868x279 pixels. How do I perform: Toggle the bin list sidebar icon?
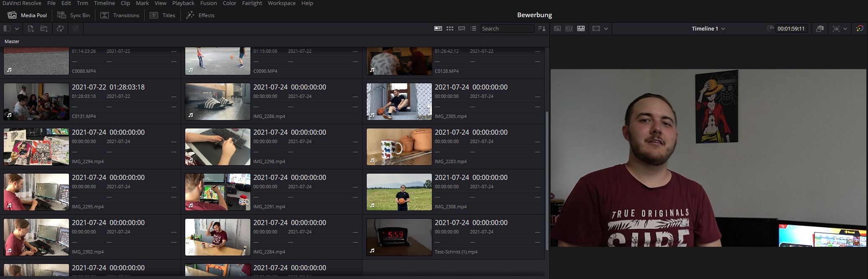(x=7, y=28)
